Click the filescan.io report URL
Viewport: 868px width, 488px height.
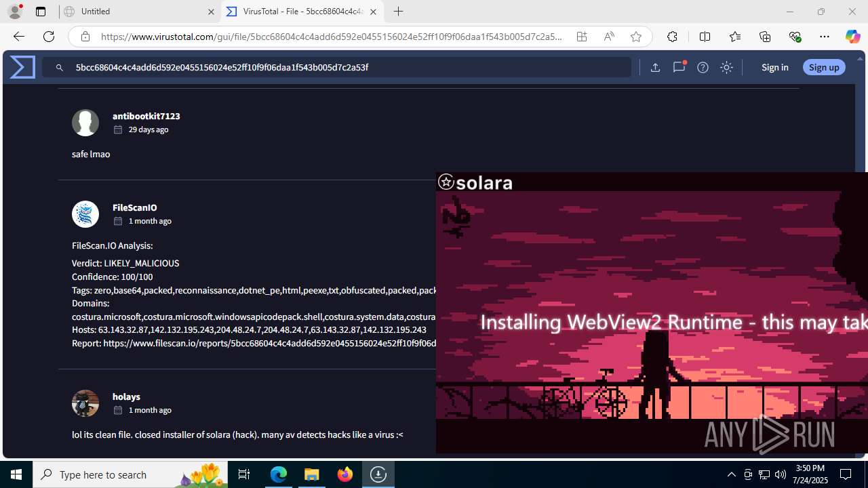[x=269, y=344]
